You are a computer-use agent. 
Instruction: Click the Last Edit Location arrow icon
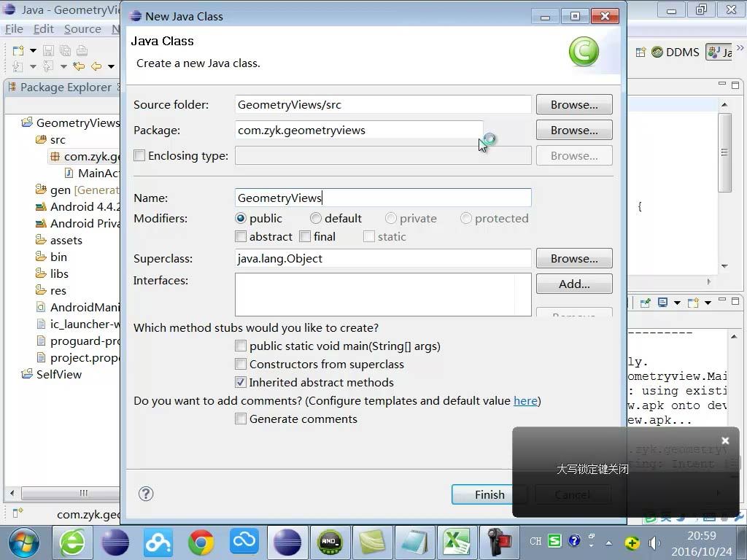point(79,66)
